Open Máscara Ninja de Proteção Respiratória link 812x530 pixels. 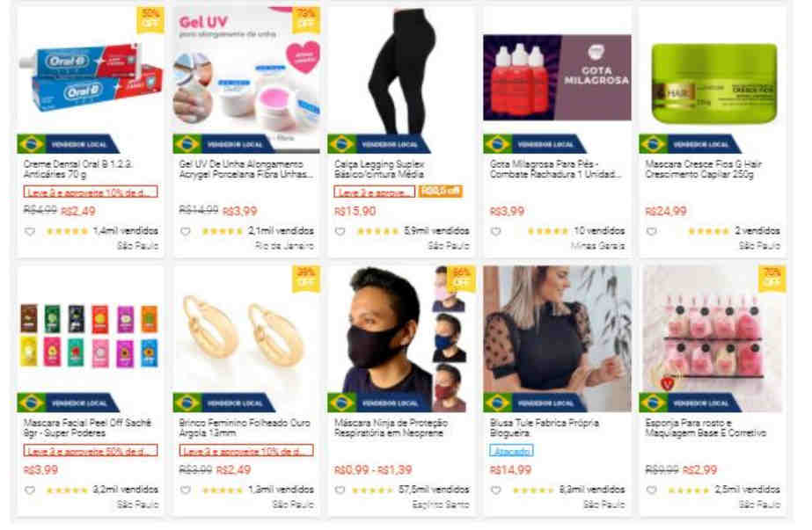click(x=391, y=428)
